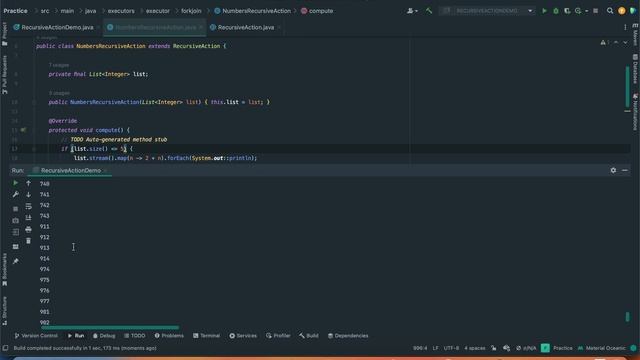Rerun RecursiveActionDemo in Run panel
The image size is (640, 360).
pos(16,183)
